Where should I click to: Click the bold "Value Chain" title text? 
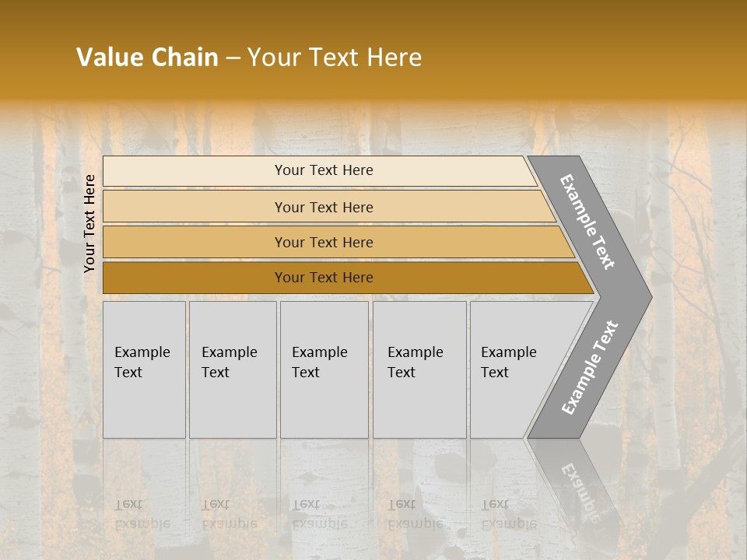(147, 58)
